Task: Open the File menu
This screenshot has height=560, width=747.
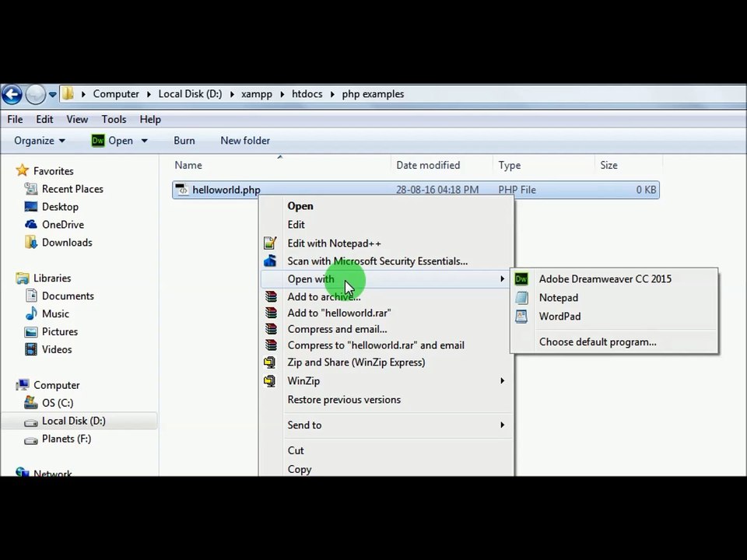Action: tap(15, 119)
